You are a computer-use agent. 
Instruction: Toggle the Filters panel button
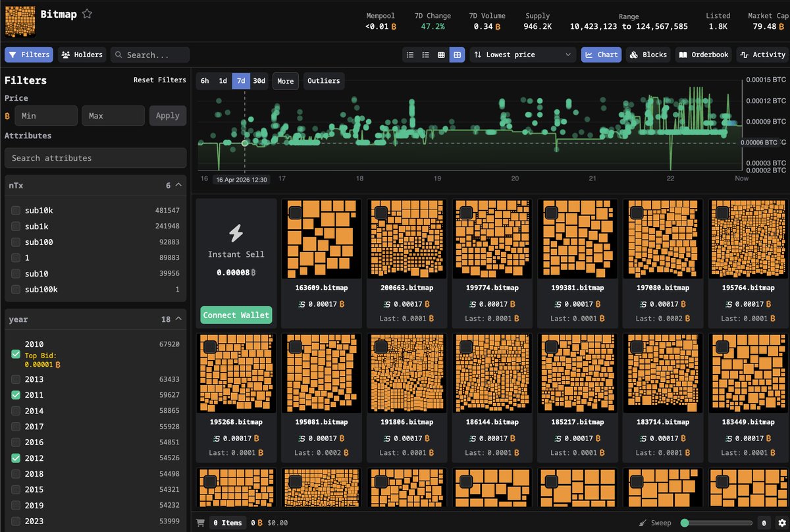(29, 55)
